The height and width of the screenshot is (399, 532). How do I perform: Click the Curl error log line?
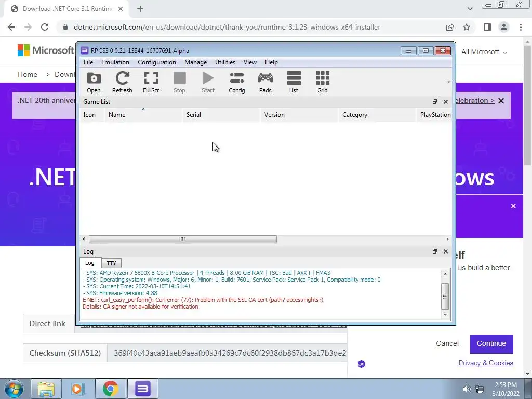point(203,300)
